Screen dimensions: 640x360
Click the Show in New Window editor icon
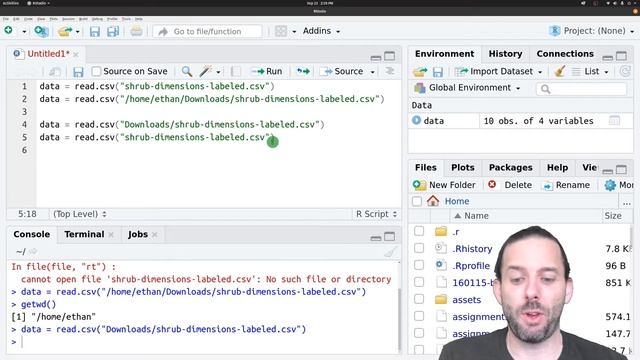(55, 71)
